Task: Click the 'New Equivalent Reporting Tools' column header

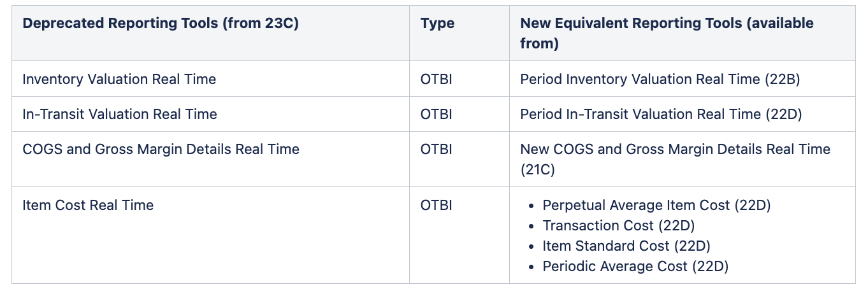Action: tap(667, 33)
